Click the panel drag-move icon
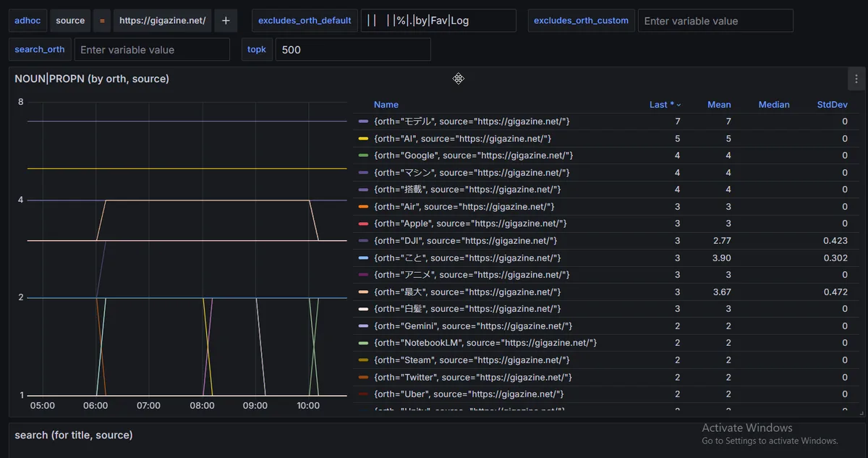Viewport: 868px width, 458px height. (458, 78)
